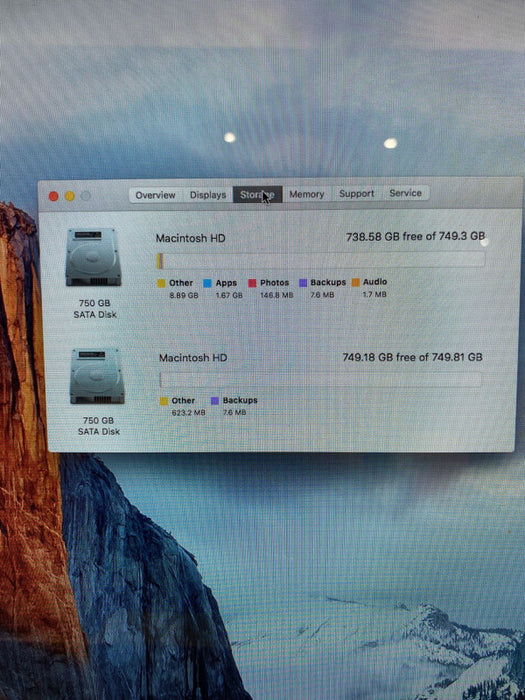
Task: Open the Displays tab
Action: tap(208, 195)
